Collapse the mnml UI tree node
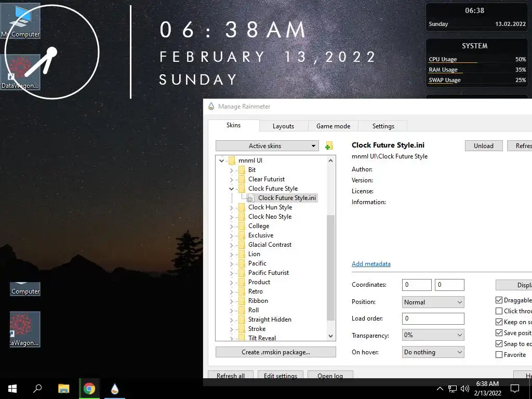 tap(221, 161)
